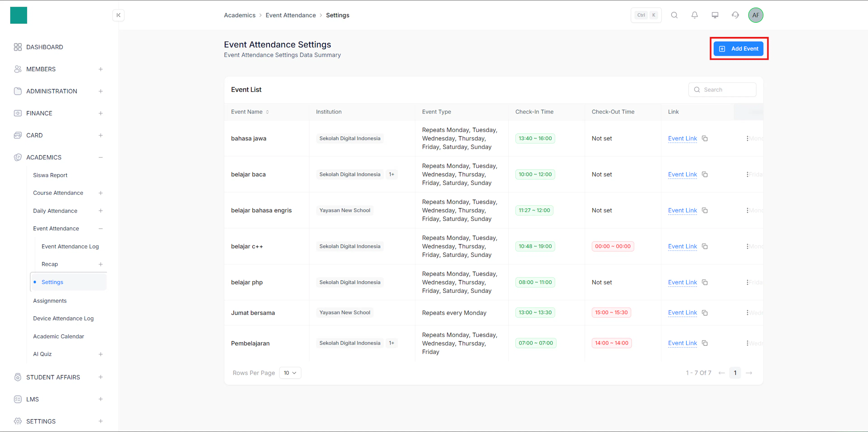The height and width of the screenshot is (432, 868).
Task: Collapse the sidebar with arrow icon
Action: coord(118,15)
